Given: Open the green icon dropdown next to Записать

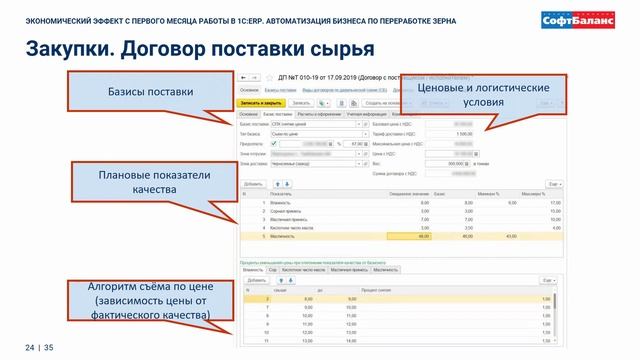Looking at the screenshot, I should [x=324, y=103].
